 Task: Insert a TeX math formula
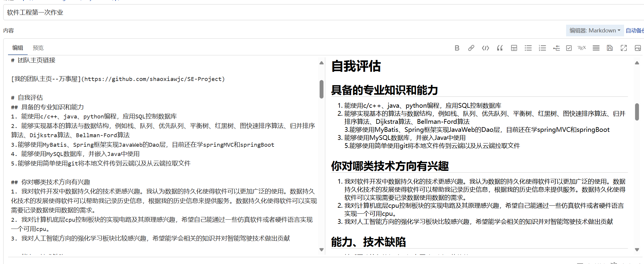click(582, 48)
